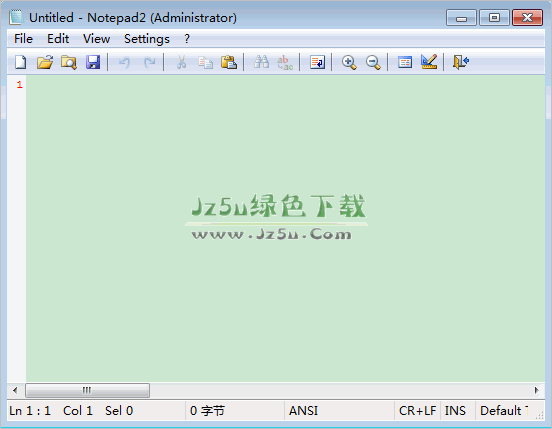Click the Col 1 status entry
Viewport: 552px width, 429px height.
pyautogui.click(x=78, y=411)
